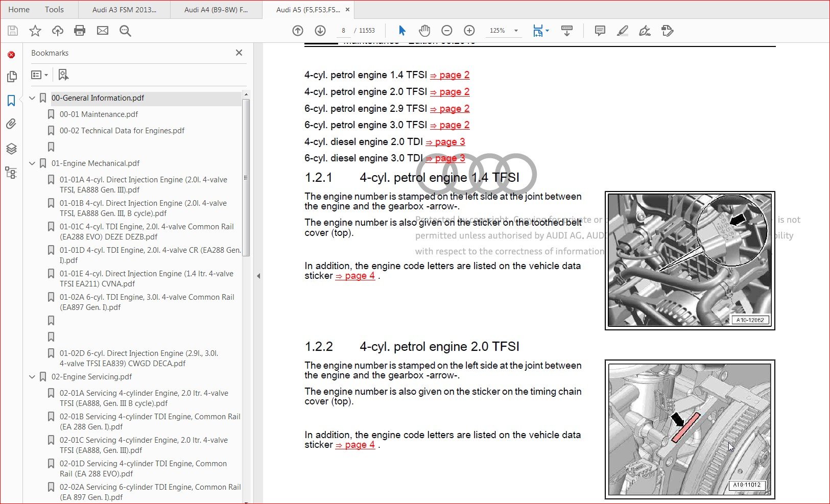
Task: Select the Audi A5 (F5,F53,F5 tab
Action: [308, 10]
